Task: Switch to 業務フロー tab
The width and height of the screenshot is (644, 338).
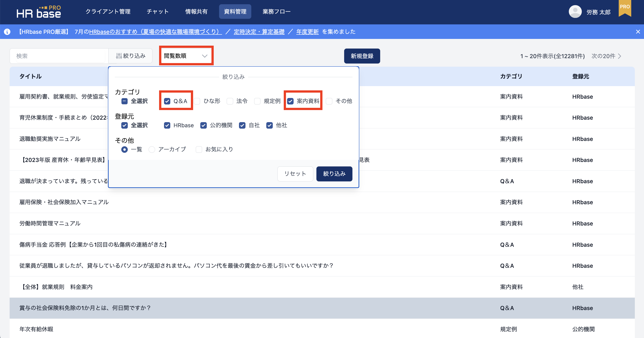Action: point(277,11)
